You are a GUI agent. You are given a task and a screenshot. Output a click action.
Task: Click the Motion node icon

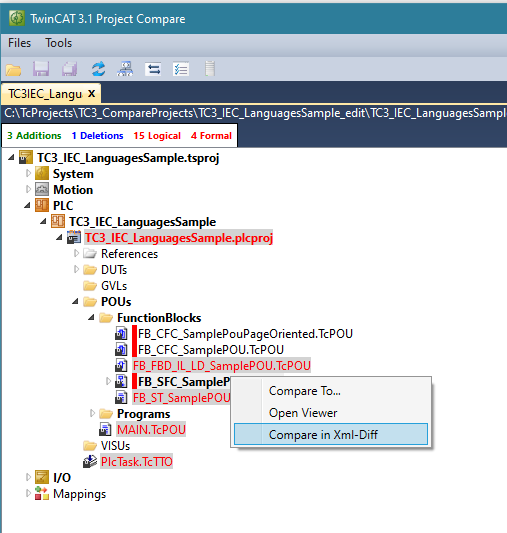pyautogui.click(x=42, y=189)
